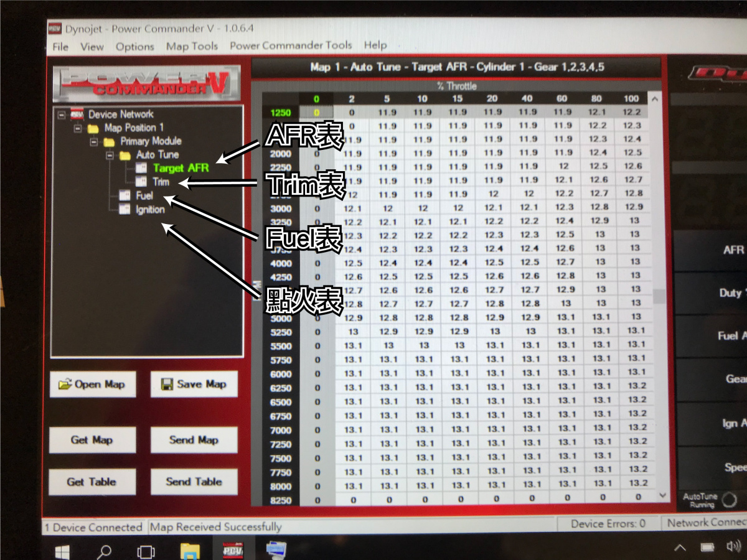Open the File menu
This screenshot has height=560, width=747.
[x=60, y=47]
